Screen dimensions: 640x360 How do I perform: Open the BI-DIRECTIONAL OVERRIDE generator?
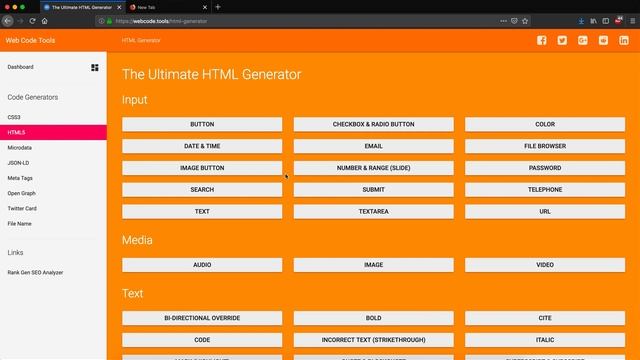[202, 318]
